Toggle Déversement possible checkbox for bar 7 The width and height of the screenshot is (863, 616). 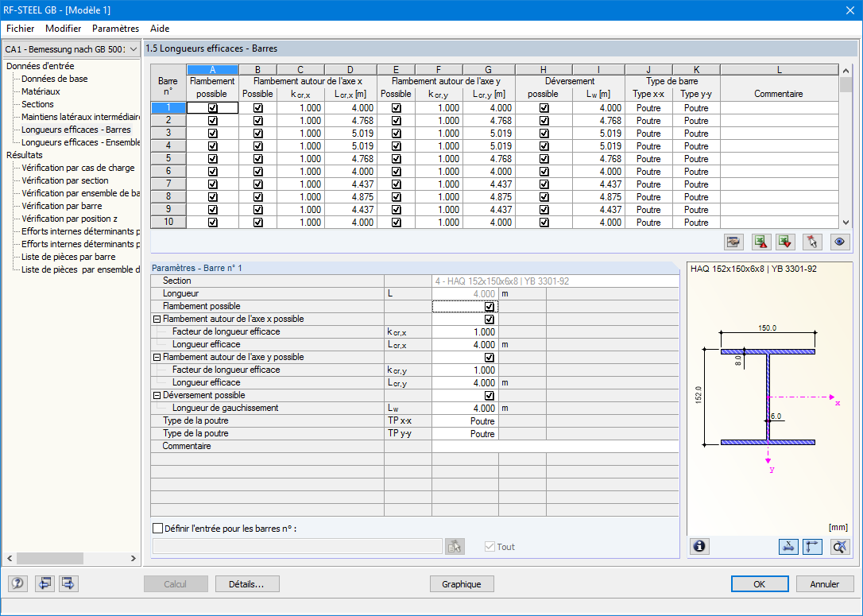pyautogui.click(x=544, y=184)
